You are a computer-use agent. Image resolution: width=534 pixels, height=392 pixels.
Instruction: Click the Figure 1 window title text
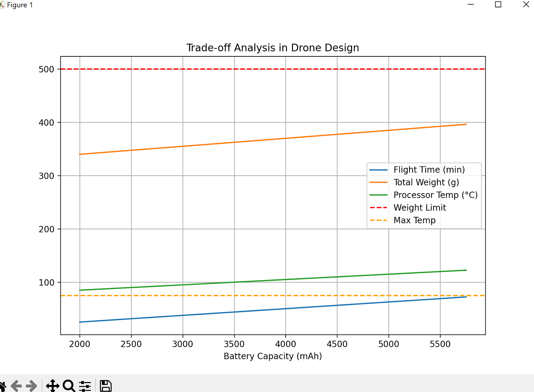20,5
